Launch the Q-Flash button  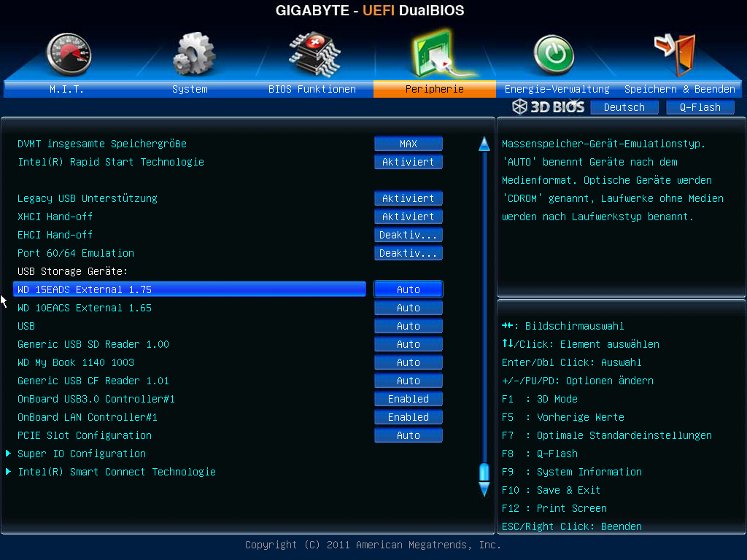(x=700, y=107)
